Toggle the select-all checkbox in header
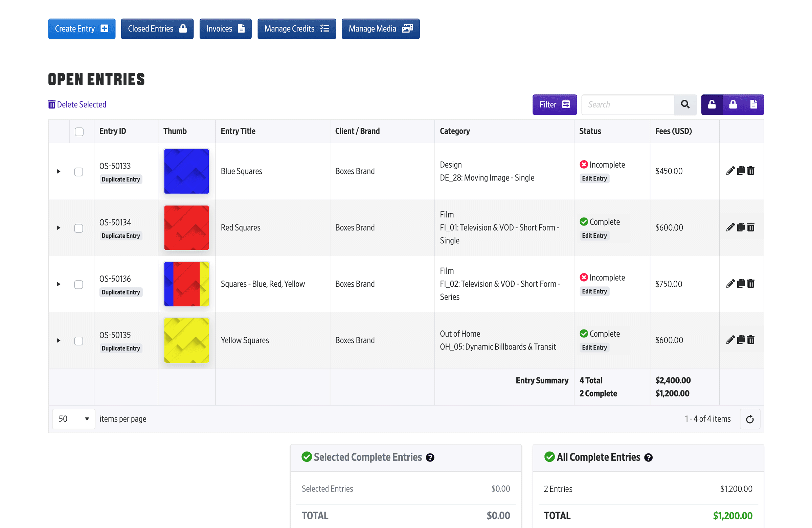 click(79, 131)
